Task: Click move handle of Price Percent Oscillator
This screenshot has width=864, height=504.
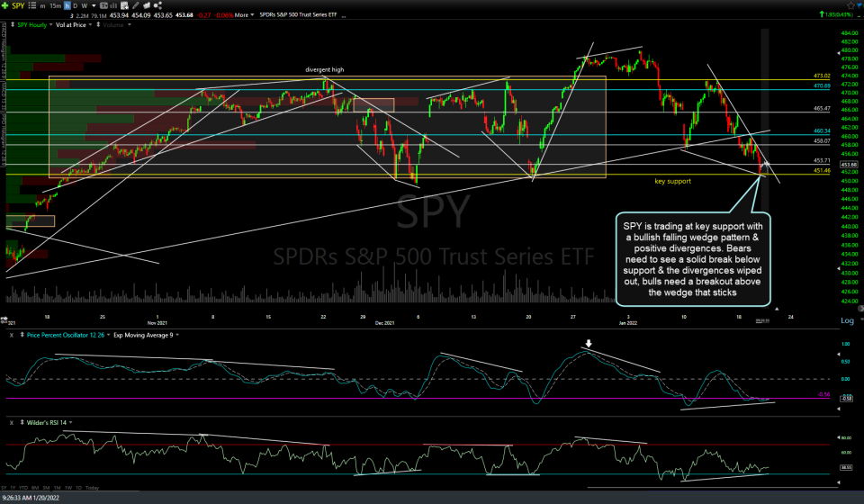Action: coord(22,335)
